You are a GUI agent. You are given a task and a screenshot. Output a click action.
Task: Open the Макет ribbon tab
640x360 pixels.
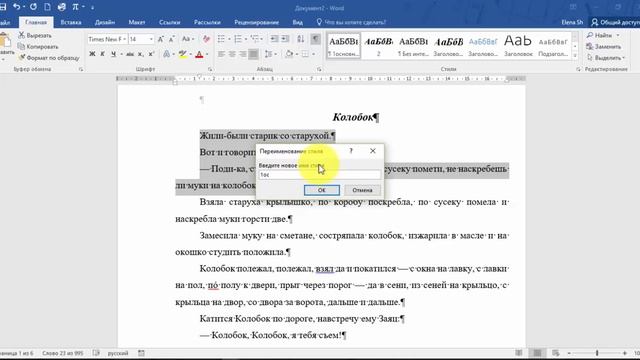click(x=137, y=22)
